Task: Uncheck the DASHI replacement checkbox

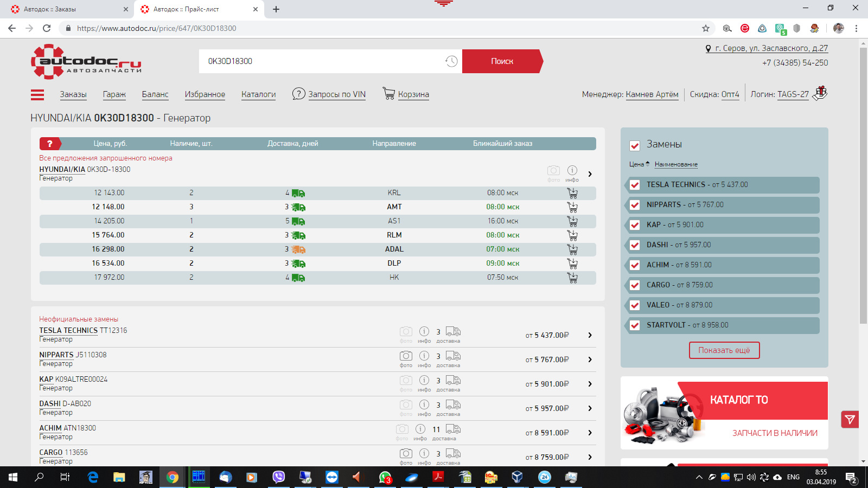Action: pos(635,245)
